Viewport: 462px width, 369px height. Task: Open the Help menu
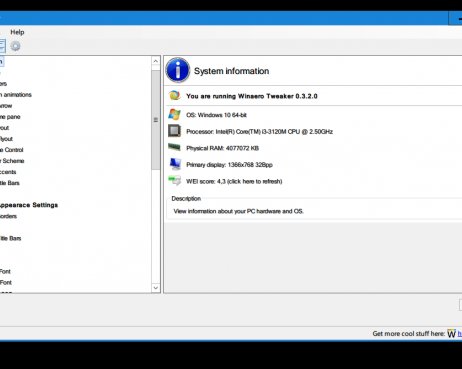(17, 32)
